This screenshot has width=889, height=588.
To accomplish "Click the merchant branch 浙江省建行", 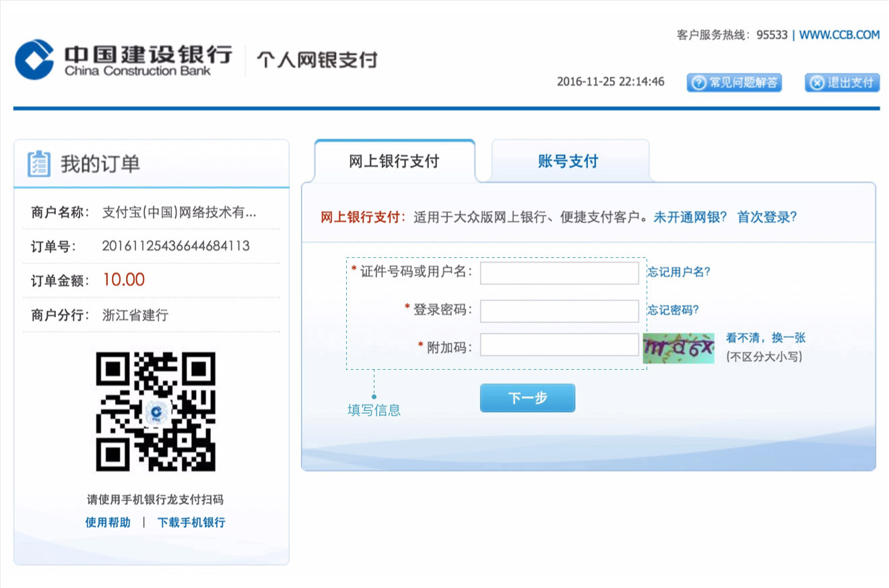I will (135, 315).
